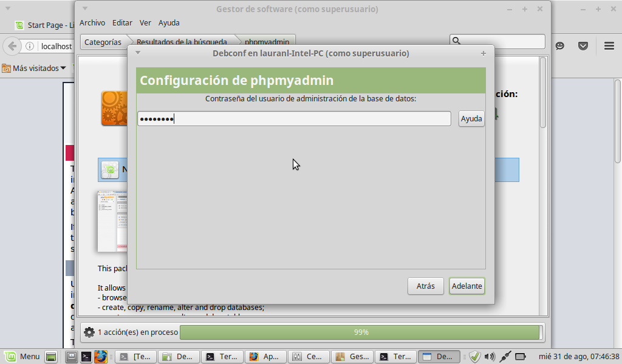Viewport: 622px width, 364px height.
Task: Open the Archivo menu
Action: pos(92,22)
